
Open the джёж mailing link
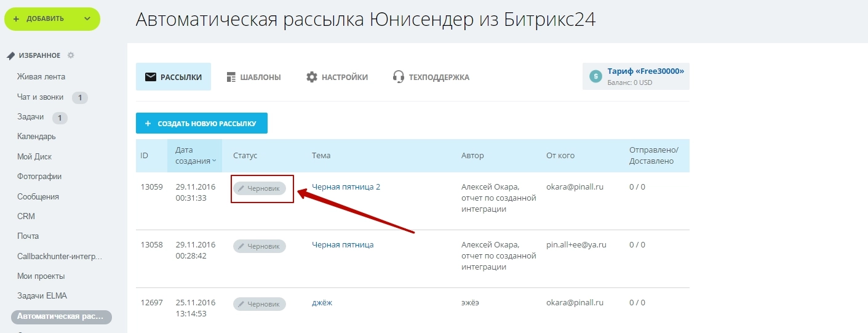[322, 303]
